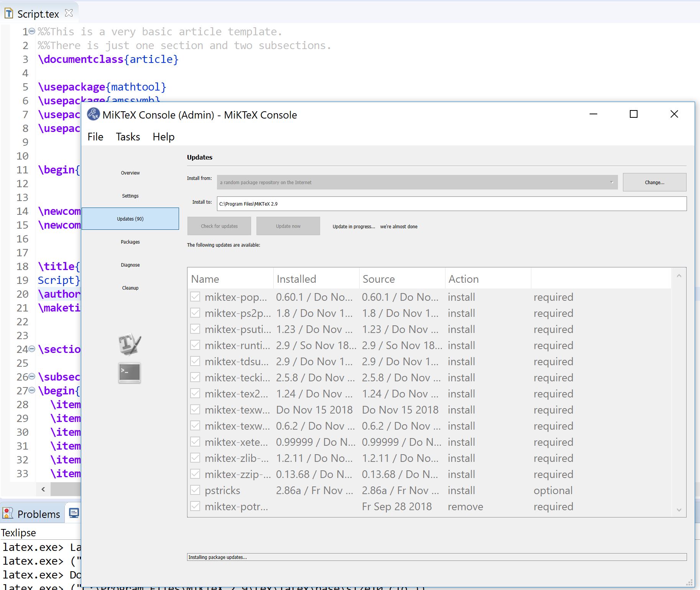The image size is (700, 590).
Task: Click the Problems view icon
Action: 8,513
